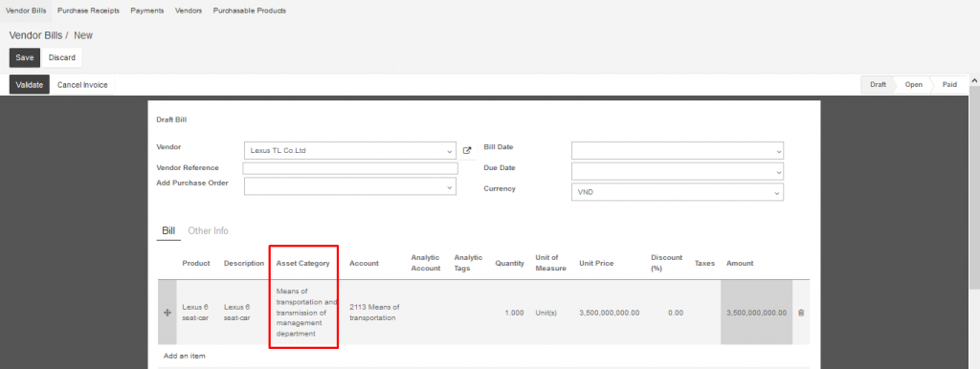
Task: Click the Discard button
Action: point(62,57)
